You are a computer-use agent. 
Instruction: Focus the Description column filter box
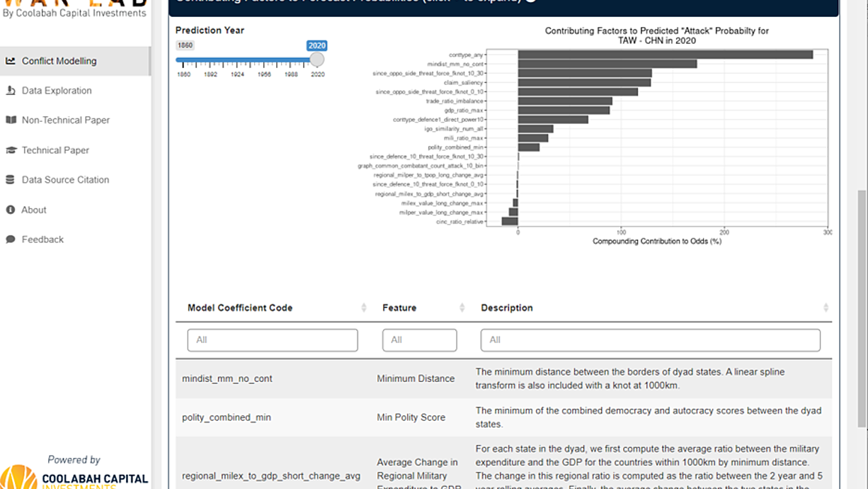click(x=651, y=340)
